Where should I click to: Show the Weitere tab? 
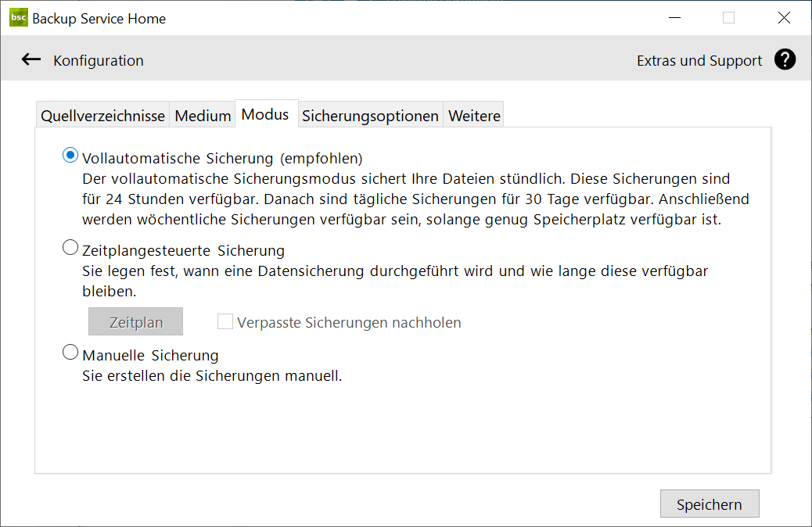tap(474, 116)
